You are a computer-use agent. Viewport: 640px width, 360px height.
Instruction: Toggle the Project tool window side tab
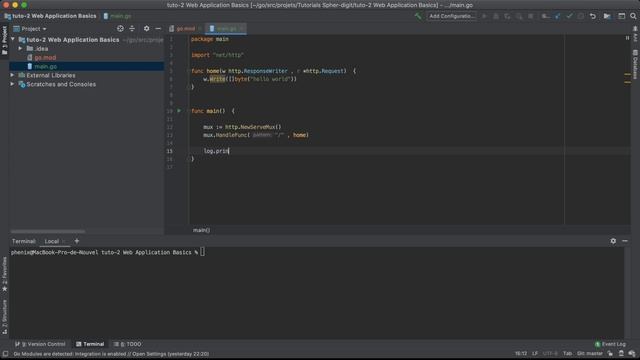pyautogui.click(x=4, y=40)
